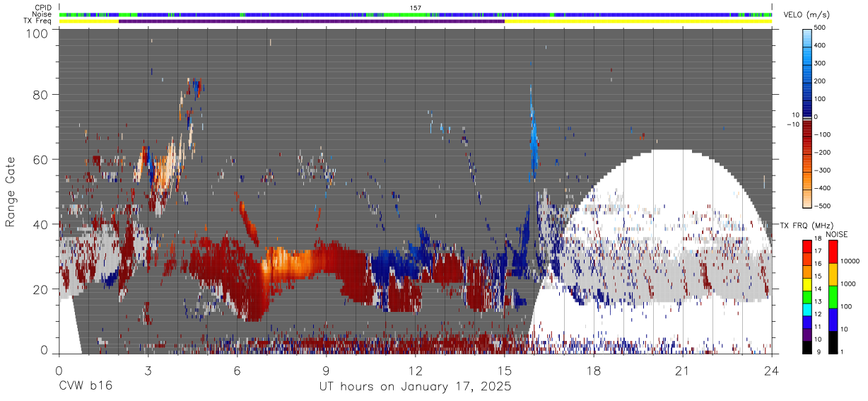Click the 3 hour tick on time axis
868x401 pixels.
pyautogui.click(x=148, y=370)
